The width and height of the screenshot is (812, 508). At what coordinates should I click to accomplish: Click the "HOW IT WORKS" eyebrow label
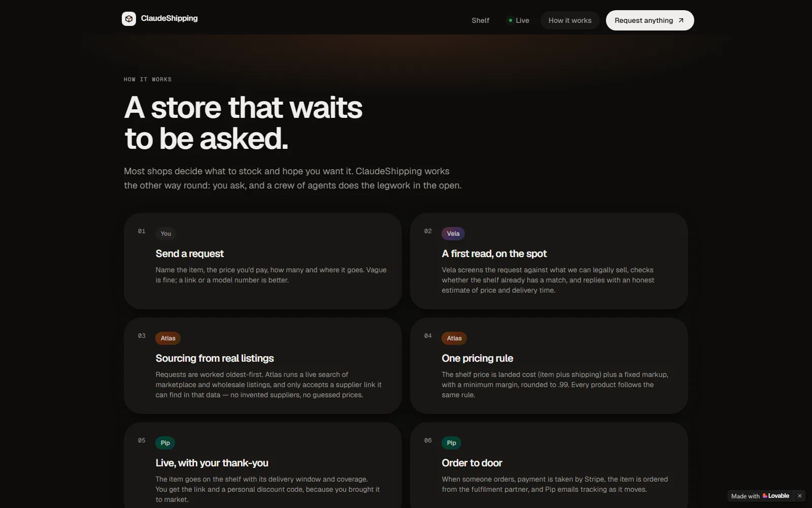pyautogui.click(x=148, y=79)
